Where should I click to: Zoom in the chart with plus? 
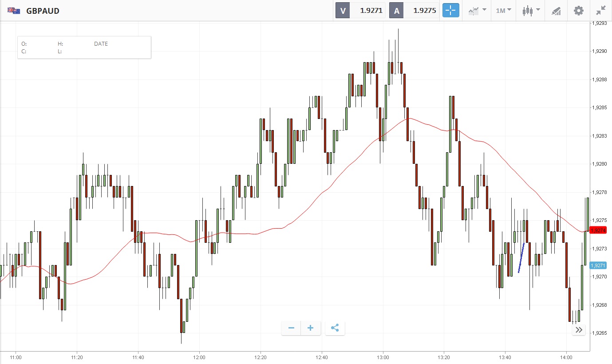click(x=311, y=328)
